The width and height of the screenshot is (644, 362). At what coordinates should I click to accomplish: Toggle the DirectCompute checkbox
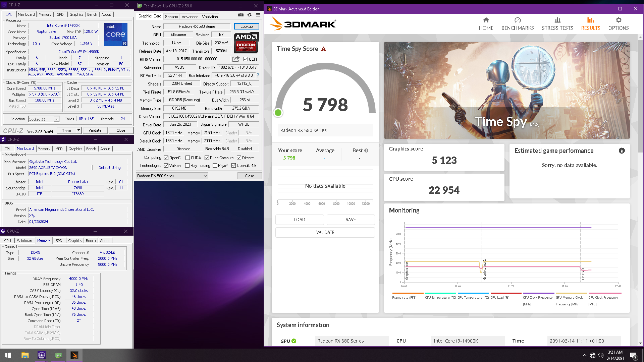(207, 158)
